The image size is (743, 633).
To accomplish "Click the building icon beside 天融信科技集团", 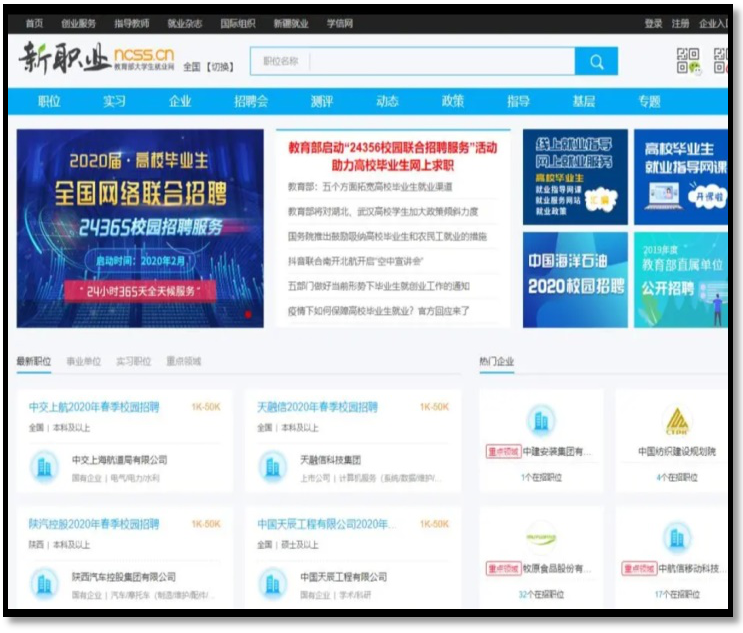I will pyautogui.click(x=272, y=467).
